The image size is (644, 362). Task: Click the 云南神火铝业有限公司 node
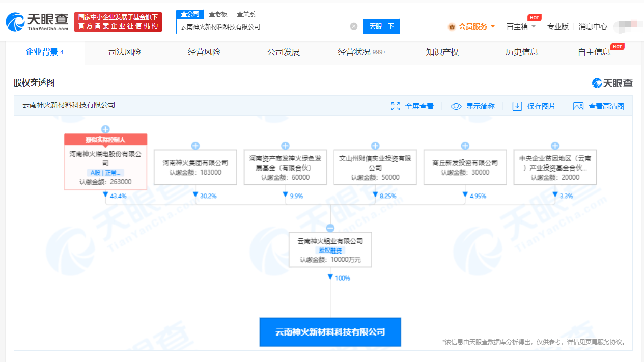[330, 250]
